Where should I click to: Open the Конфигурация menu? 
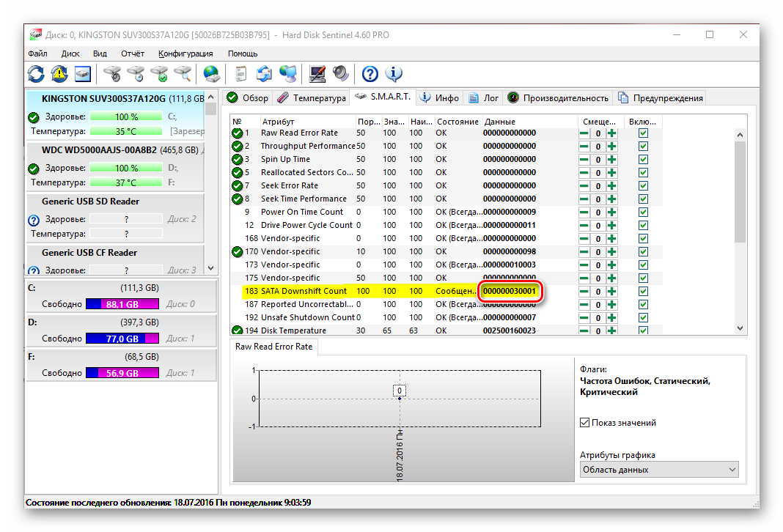pos(185,53)
